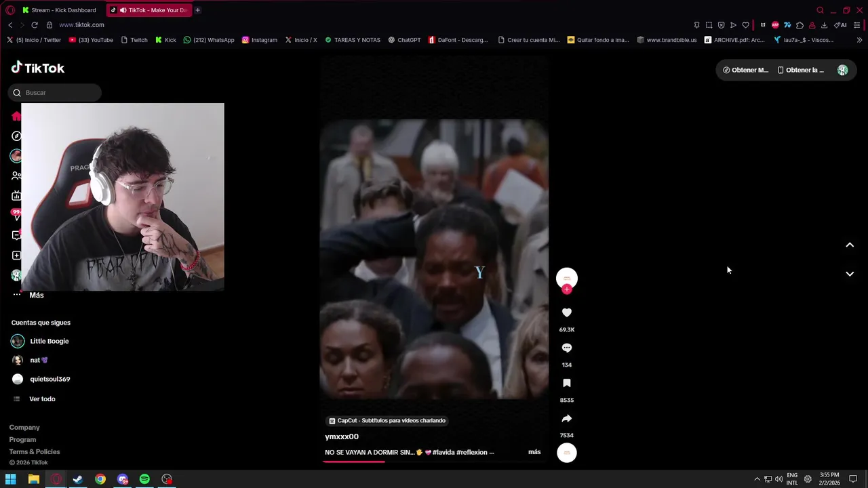Seek in the red video progress bar

[435, 462]
